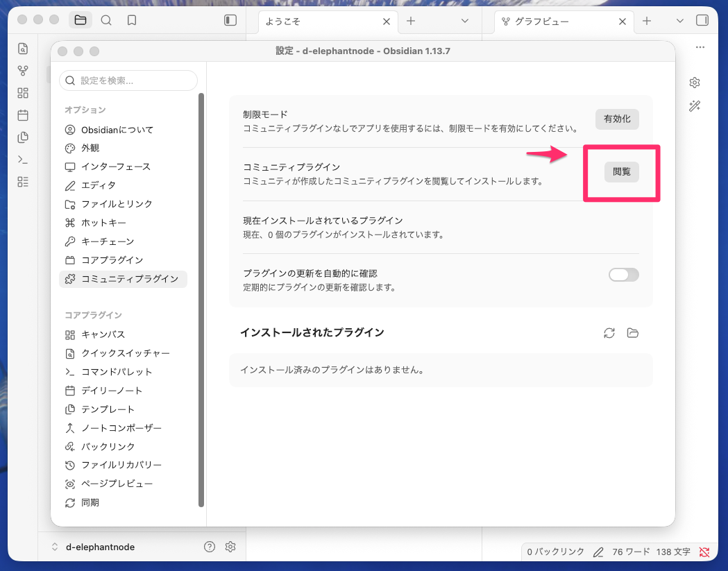Click the 76 ワード count in status bar

coord(631,552)
